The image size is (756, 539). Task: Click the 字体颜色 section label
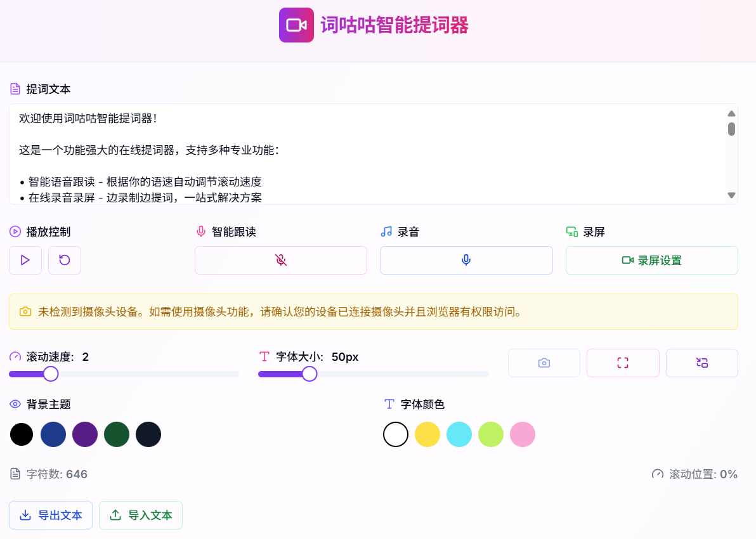click(x=422, y=404)
